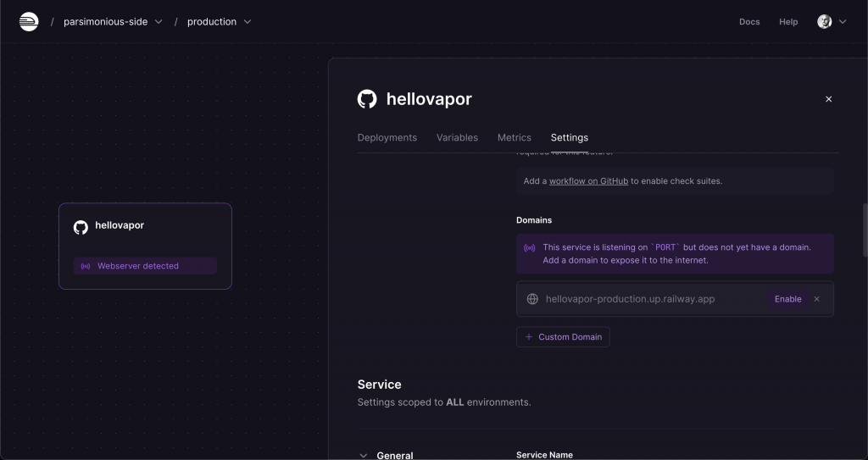The height and width of the screenshot is (460, 868).
Task: Collapse the General section chevron
Action: 363,456
